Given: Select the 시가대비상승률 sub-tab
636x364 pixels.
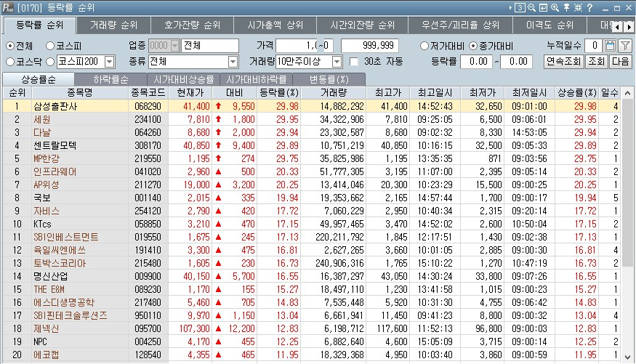Looking at the screenshot, I should pyautogui.click(x=183, y=79).
